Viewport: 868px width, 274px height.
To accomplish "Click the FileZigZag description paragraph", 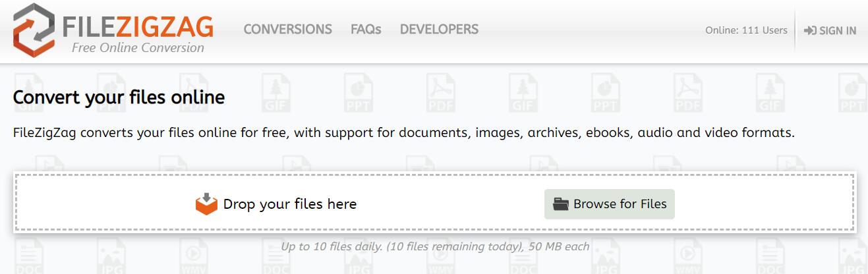I will tap(403, 132).
